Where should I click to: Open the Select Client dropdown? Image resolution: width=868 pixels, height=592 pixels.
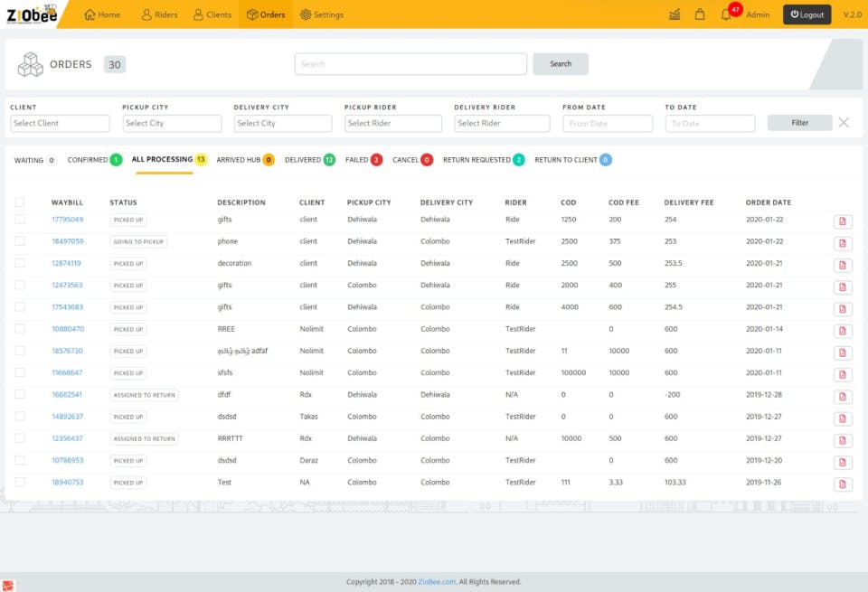click(x=60, y=124)
